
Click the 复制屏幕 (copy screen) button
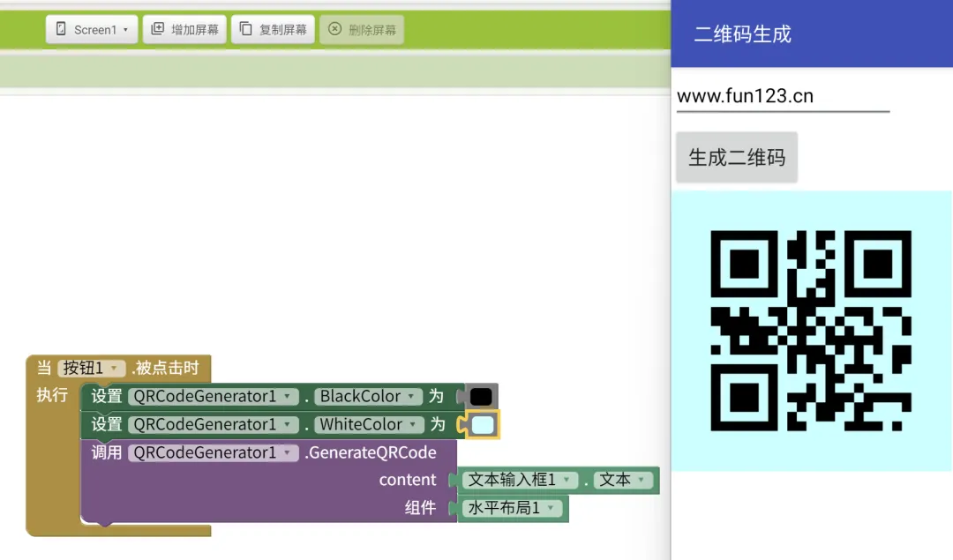(x=273, y=29)
